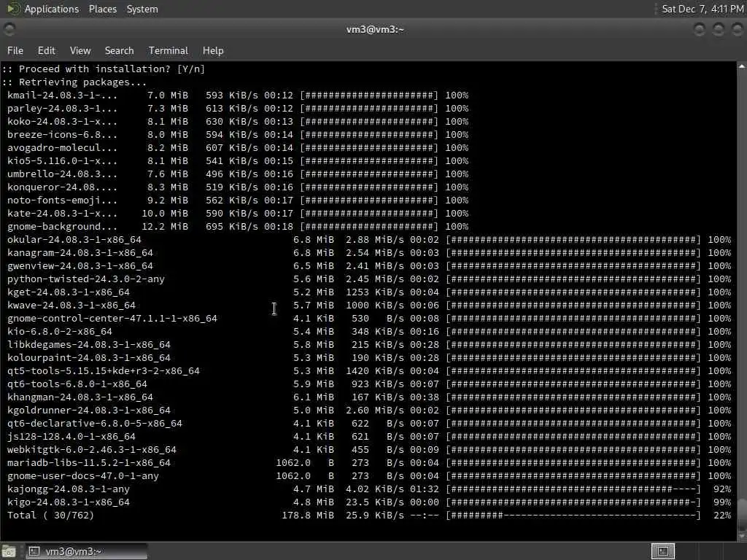Image resolution: width=747 pixels, height=560 pixels.
Task: Click kolourpaint-24.08.3-1-x86_64 text
Action: tap(88, 357)
